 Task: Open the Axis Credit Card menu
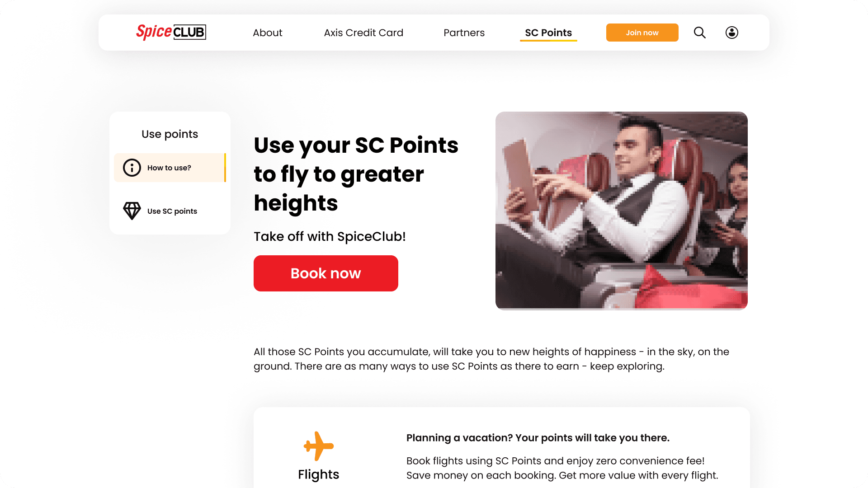pos(363,33)
